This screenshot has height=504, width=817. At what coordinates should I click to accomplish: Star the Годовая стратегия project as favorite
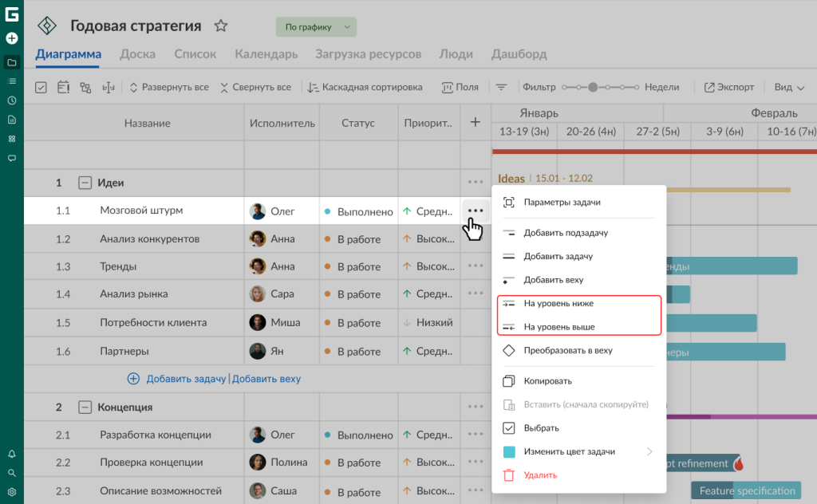(221, 26)
